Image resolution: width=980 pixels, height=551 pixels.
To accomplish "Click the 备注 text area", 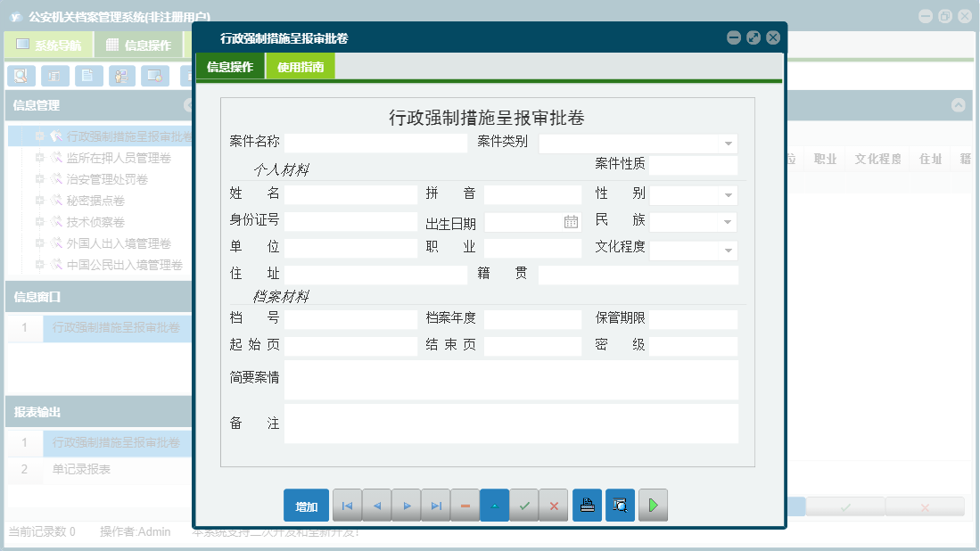I will click(511, 424).
